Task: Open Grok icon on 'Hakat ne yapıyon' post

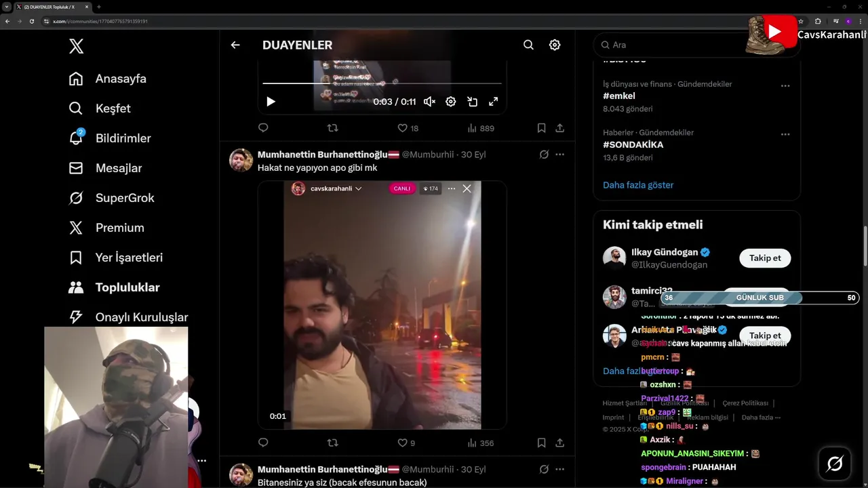Action: (x=544, y=155)
